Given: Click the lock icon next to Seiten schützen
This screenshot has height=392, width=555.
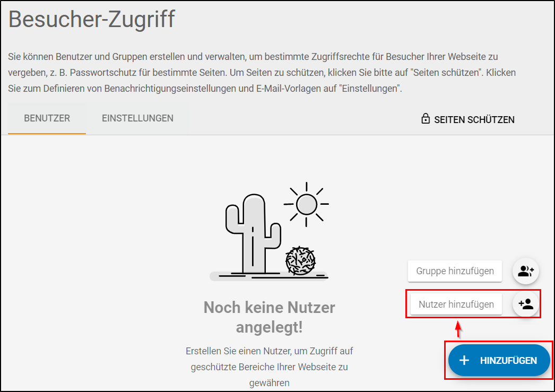Looking at the screenshot, I should click(426, 119).
